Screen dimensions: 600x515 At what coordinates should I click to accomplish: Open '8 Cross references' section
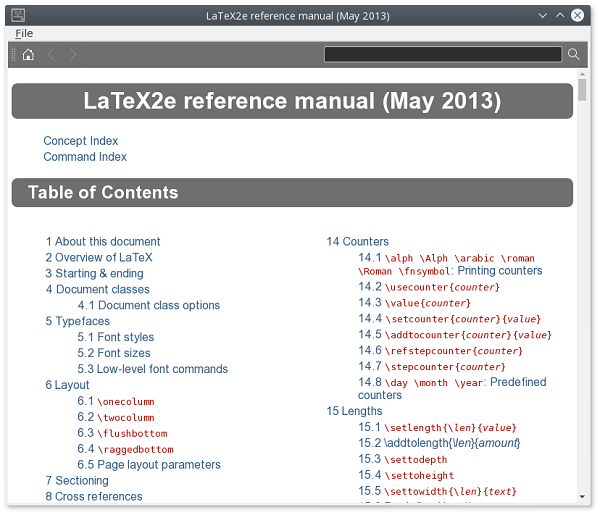click(x=94, y=497)
